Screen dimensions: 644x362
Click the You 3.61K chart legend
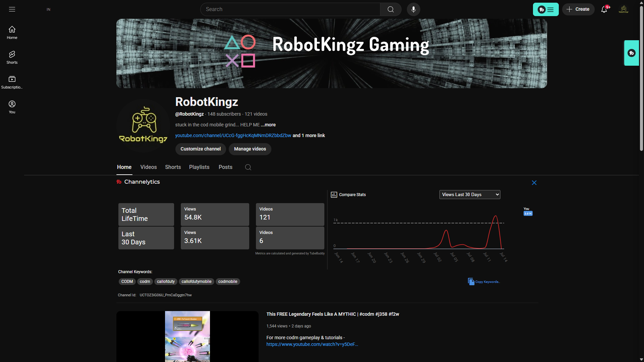click(528, 212)
